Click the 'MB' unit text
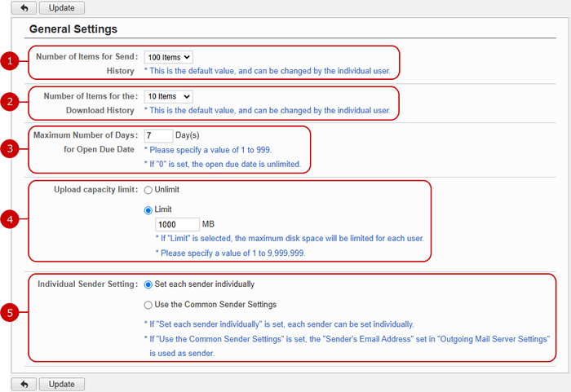Screen dimensions: 571x392 click(x=208, y=224)
